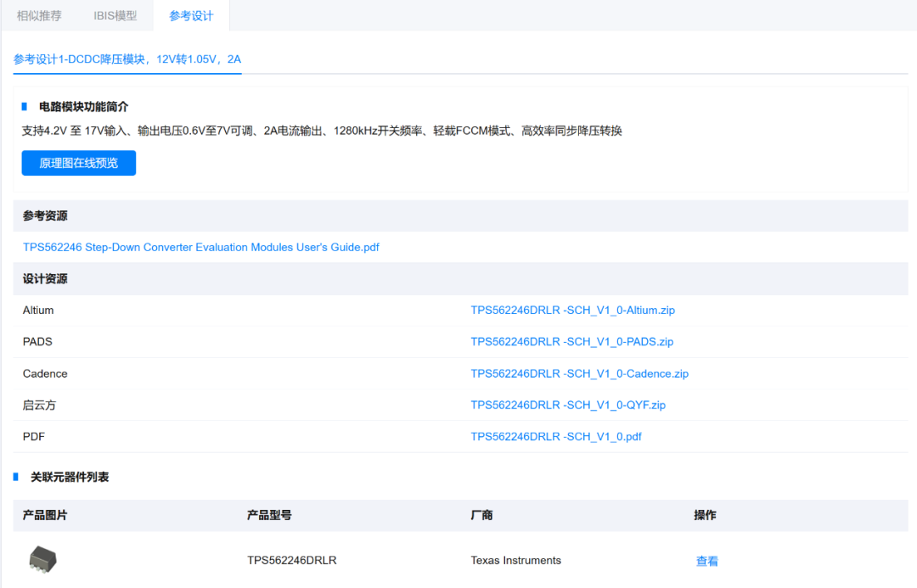The height and width of the screenshot is (588, 917).
Task: Click the 参考资源 section header
Action: click(x=45, y=216)
